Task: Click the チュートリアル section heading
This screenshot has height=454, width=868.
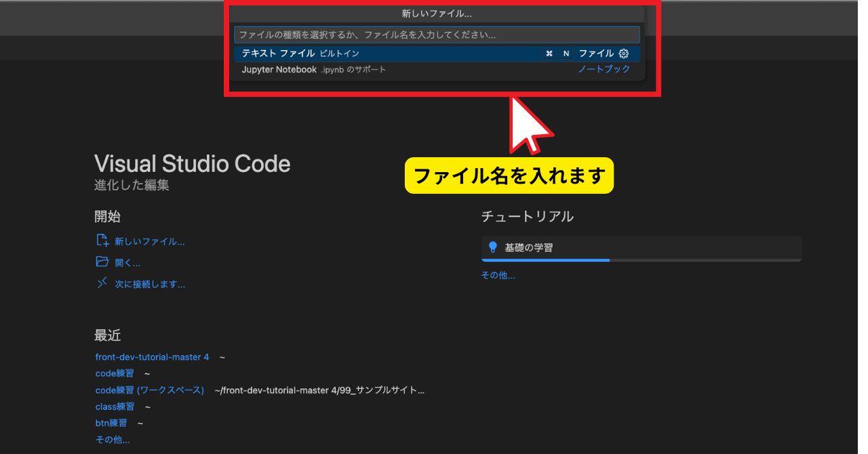Action: pyautogui.click(x=528, y=217)
